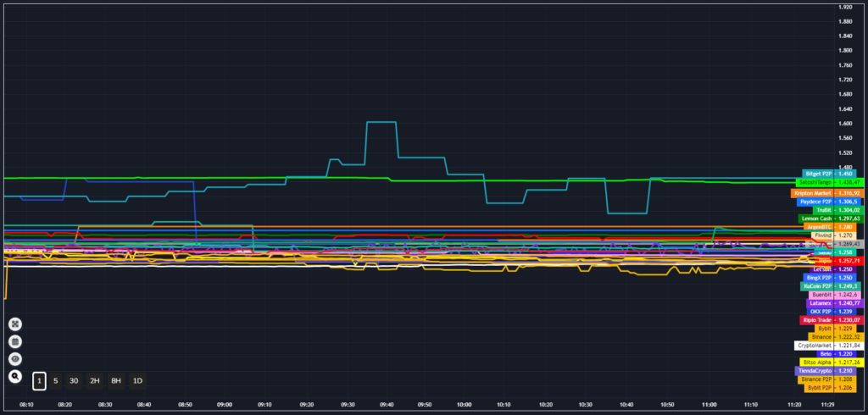Click the fullscreen expand icon
Image resolution: width=868 pixels, height=415 pixels.
coord(15,324)
